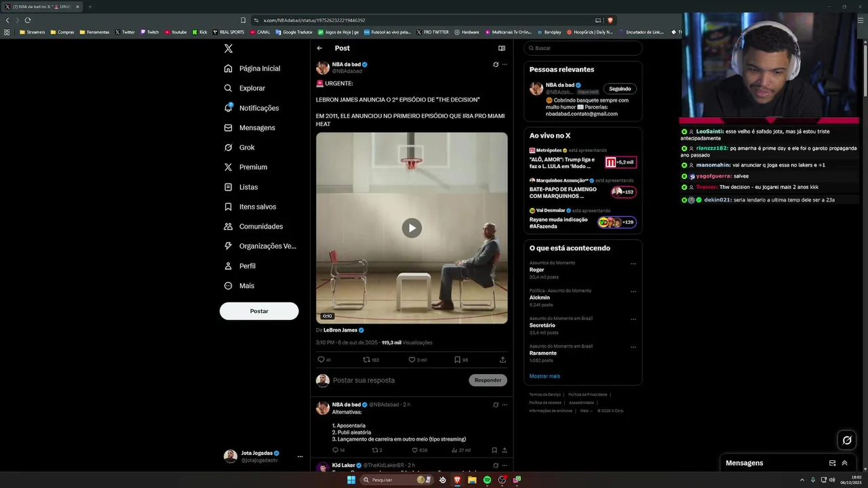Click the X logo in sidebar
868x488 pixels.
click(x=229, y=49)
